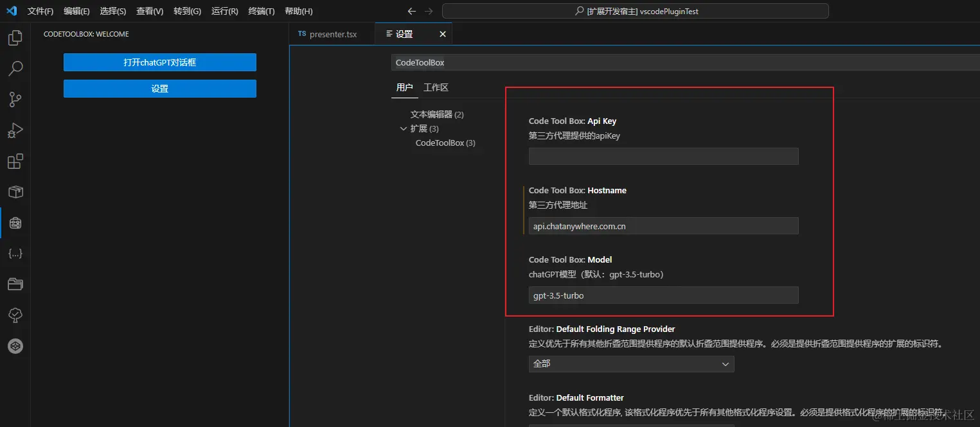Open the Source Control view

tap(15, 100)
